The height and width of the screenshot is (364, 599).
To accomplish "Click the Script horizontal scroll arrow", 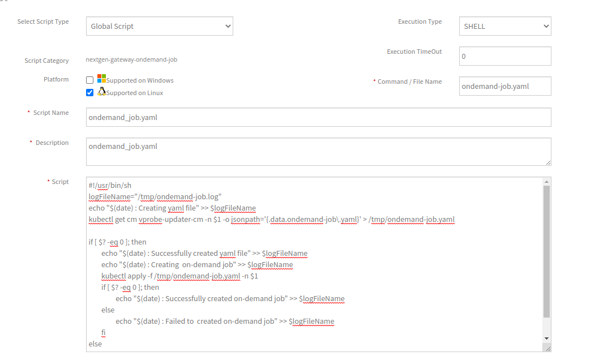I will pos(546,338).
